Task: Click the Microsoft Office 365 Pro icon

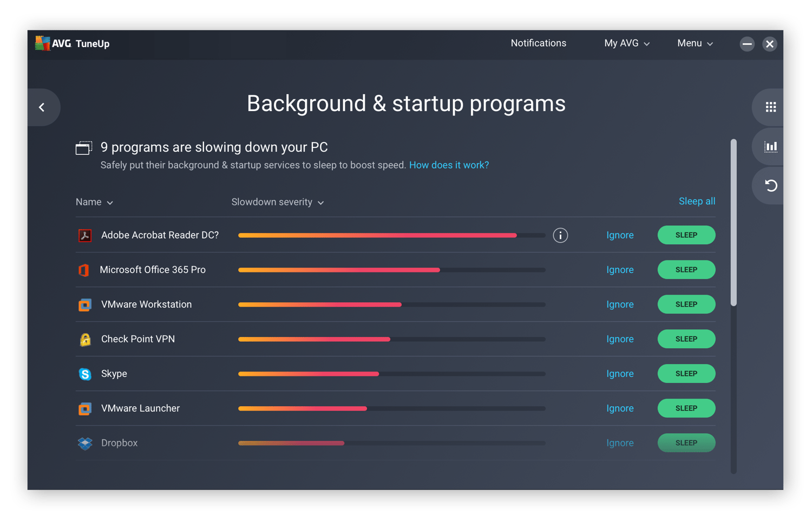Action: click(x=84, y=270)
